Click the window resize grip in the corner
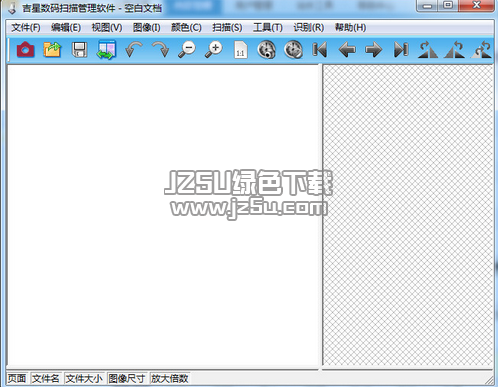This screenshot has height=387, width=498. pyautogui.click(x=489, y=380)
